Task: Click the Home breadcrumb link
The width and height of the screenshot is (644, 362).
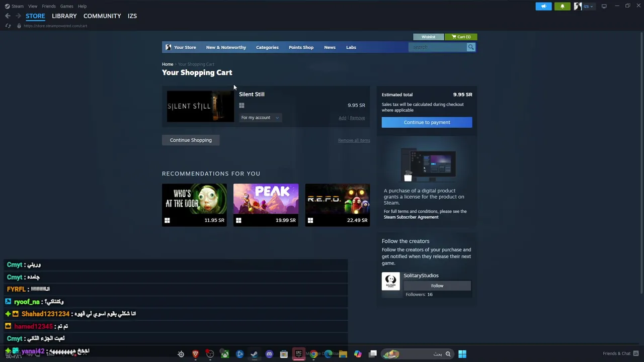Action: click(x=168, y=64)
